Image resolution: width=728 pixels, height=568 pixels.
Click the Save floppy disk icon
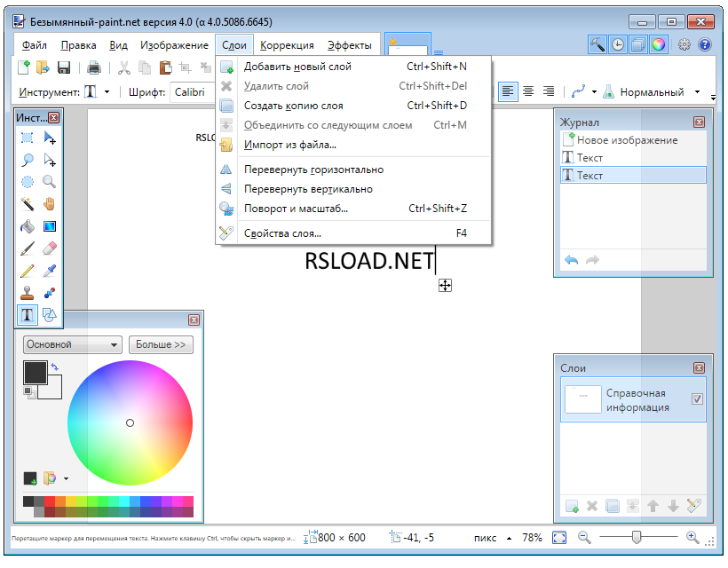[64, 67]
